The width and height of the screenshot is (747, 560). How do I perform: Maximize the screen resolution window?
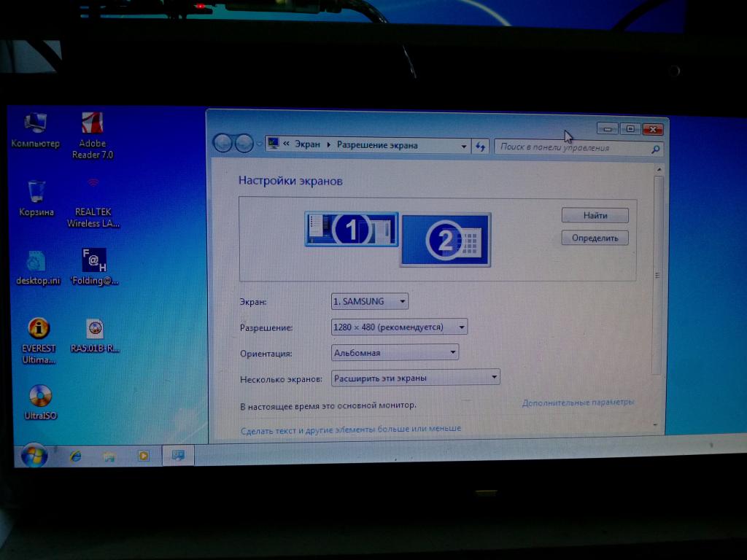click(x=630, y=128)
